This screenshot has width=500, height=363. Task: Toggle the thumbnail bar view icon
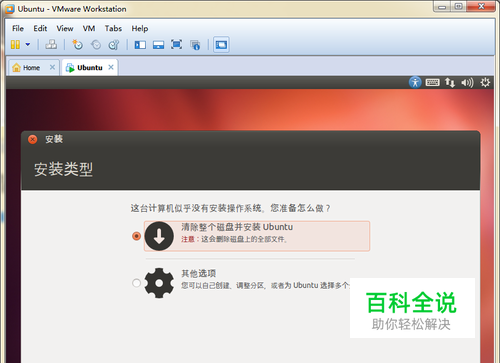158,45
